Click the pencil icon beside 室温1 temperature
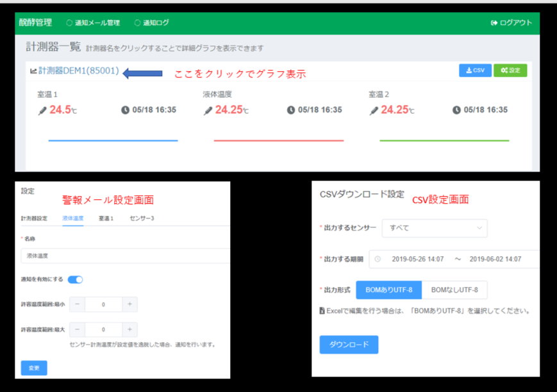The image size is (557, 392). 42,110
